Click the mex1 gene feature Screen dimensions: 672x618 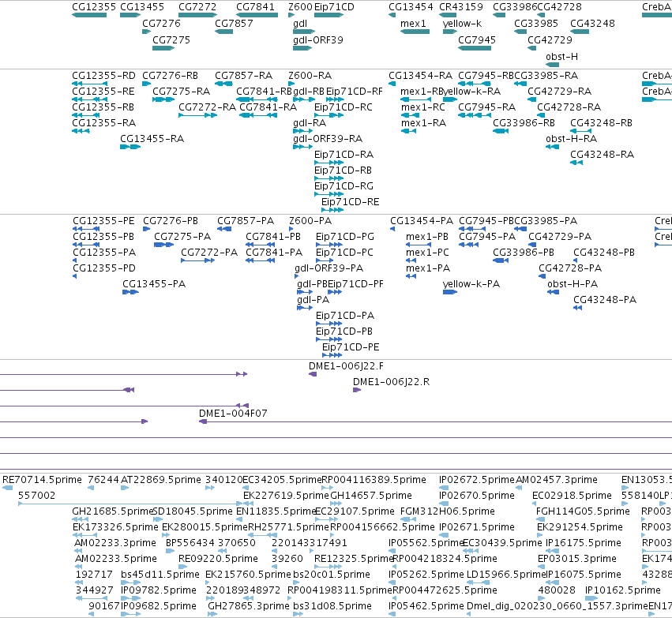[415, 32]
